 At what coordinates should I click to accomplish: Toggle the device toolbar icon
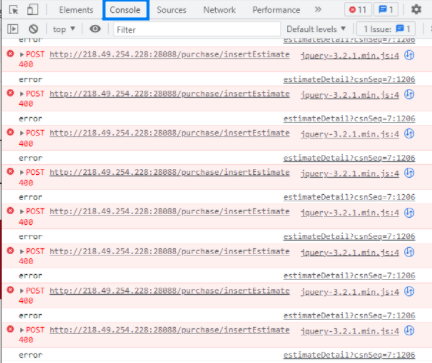[x=32, y=10]
